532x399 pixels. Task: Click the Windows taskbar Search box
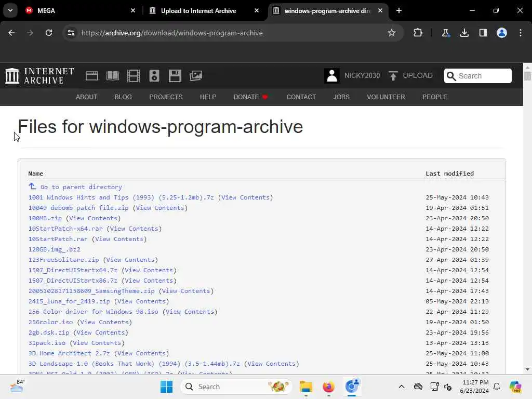tap(236, 387)
